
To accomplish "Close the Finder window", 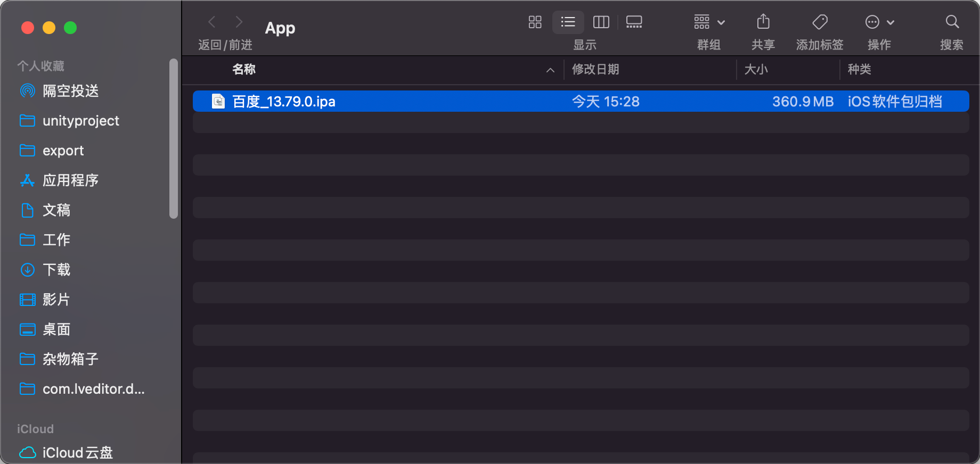I will pos(28,28).
